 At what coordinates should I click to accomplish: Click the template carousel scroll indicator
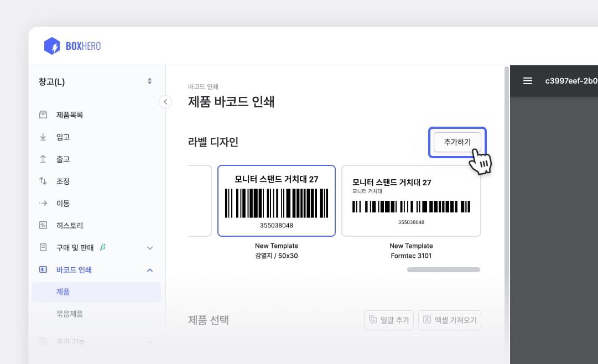pos(443,269)
